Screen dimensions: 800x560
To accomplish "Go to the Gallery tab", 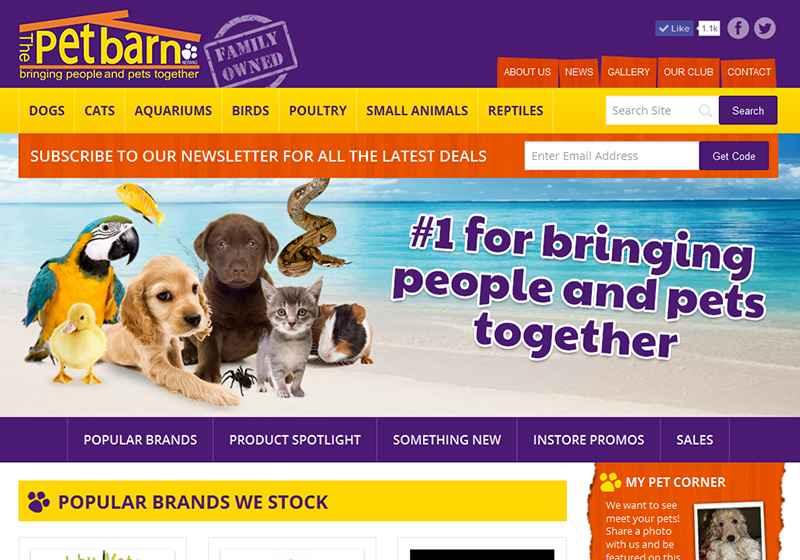I will click(x=628, y=72).
